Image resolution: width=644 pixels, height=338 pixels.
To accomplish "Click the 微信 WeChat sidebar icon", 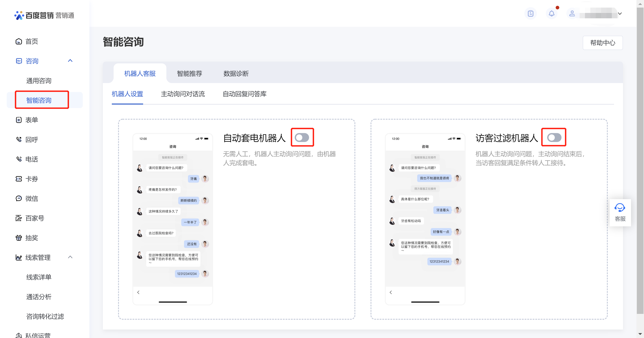I will coord(19,198).
